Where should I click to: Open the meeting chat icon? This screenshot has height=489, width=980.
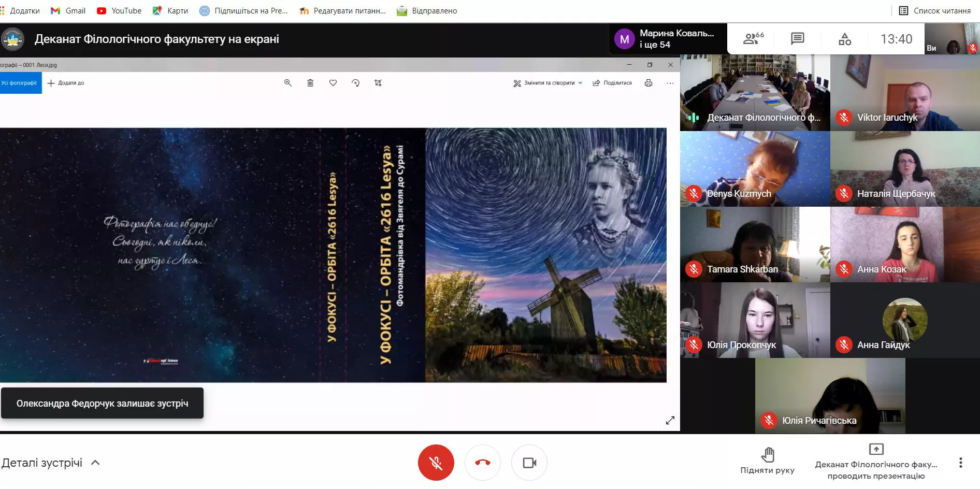click(x=797, y=39)
